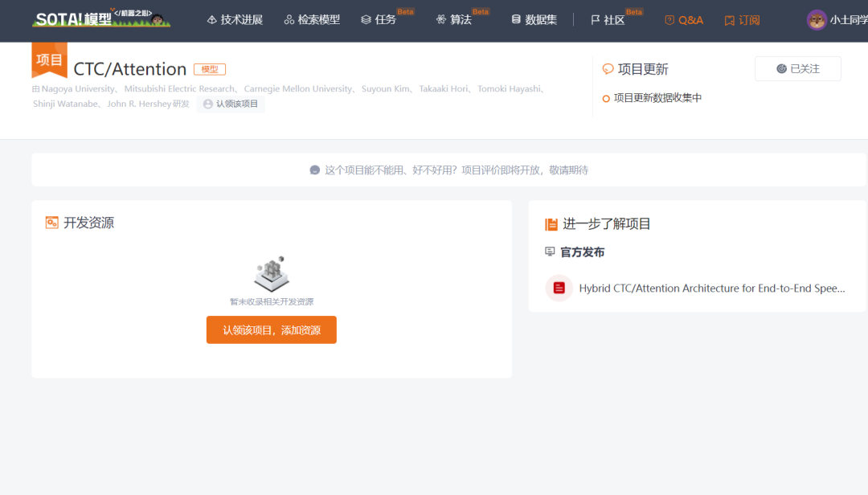Open the 检索模型 menu item
868x495 pixels.
312,20
